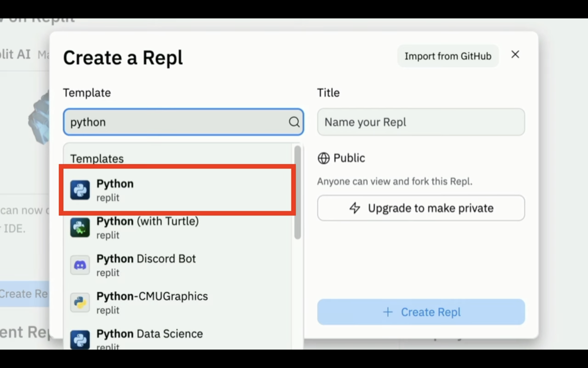Click background Create Repl button behind dialog
The width and height of the screenshot is (588, 368).
pyautogui.click(x=24, y=294)
